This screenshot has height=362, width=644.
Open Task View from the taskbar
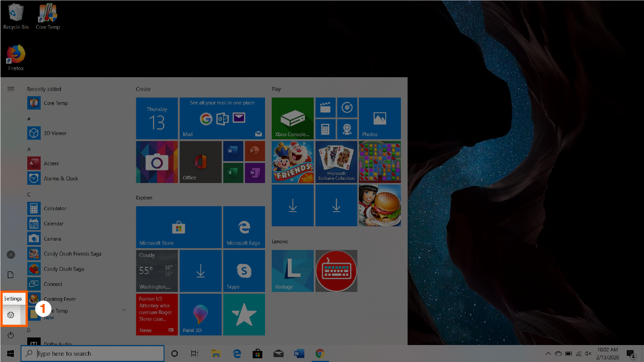coord(194,354)
